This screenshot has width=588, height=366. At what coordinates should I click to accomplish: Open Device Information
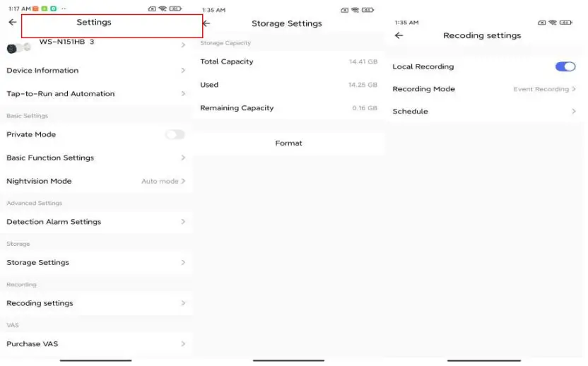96,70
